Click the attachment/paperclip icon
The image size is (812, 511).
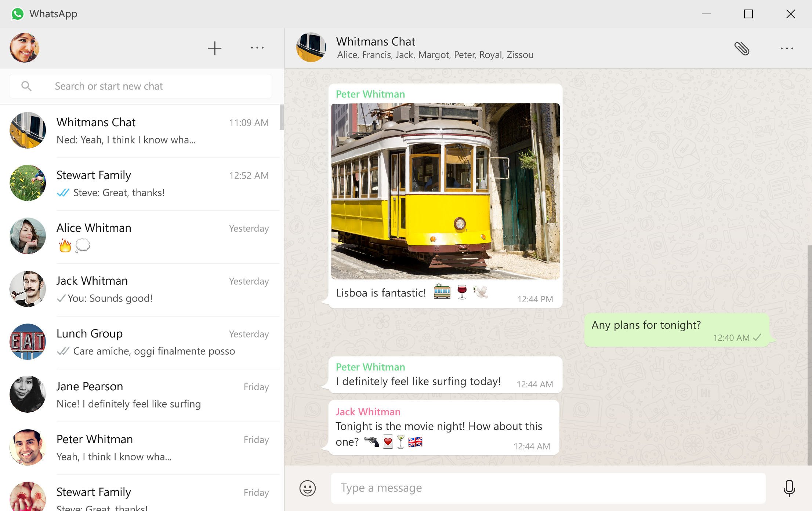point(742,48)
